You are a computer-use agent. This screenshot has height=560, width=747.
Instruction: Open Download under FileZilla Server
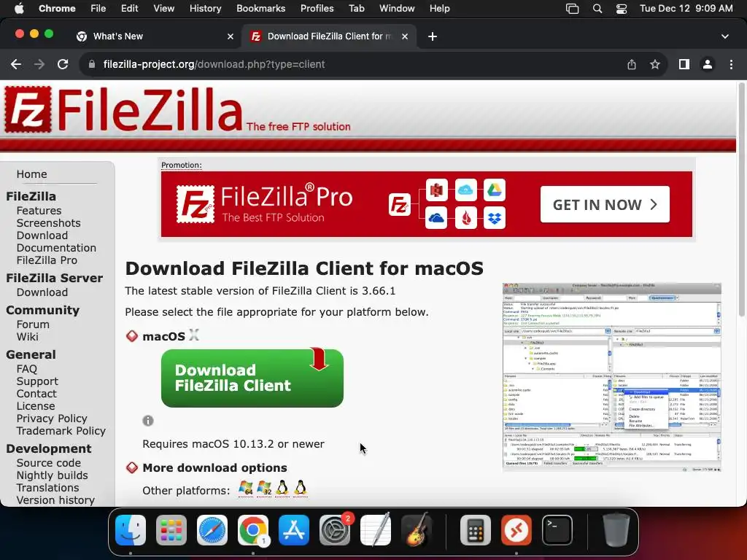click(42, 292)
